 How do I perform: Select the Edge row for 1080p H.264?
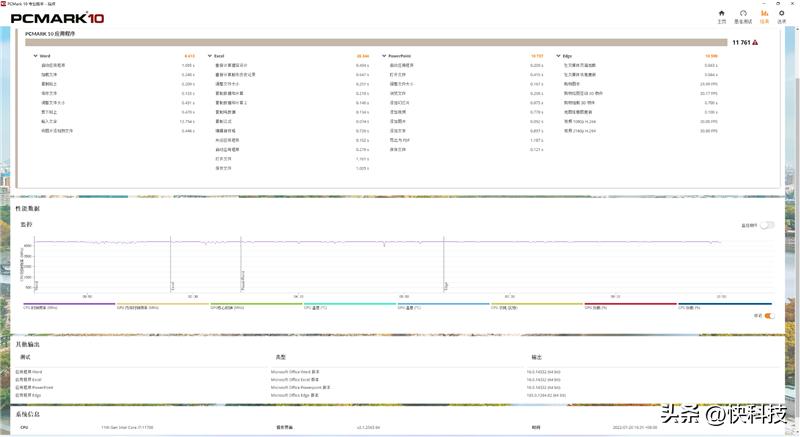[x=640, y=122]
